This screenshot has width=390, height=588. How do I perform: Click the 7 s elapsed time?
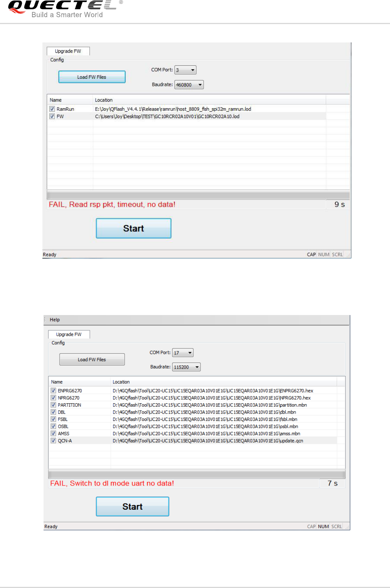(333, 483)
